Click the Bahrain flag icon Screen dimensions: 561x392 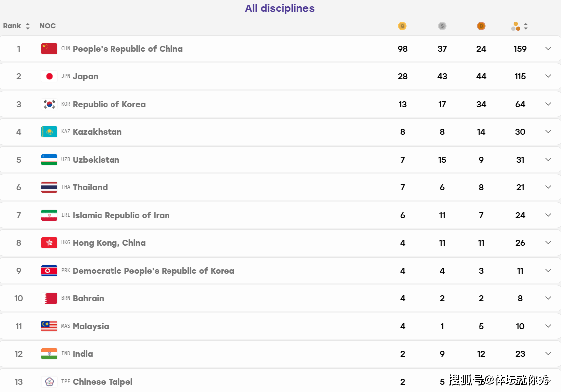coord(50,298)
